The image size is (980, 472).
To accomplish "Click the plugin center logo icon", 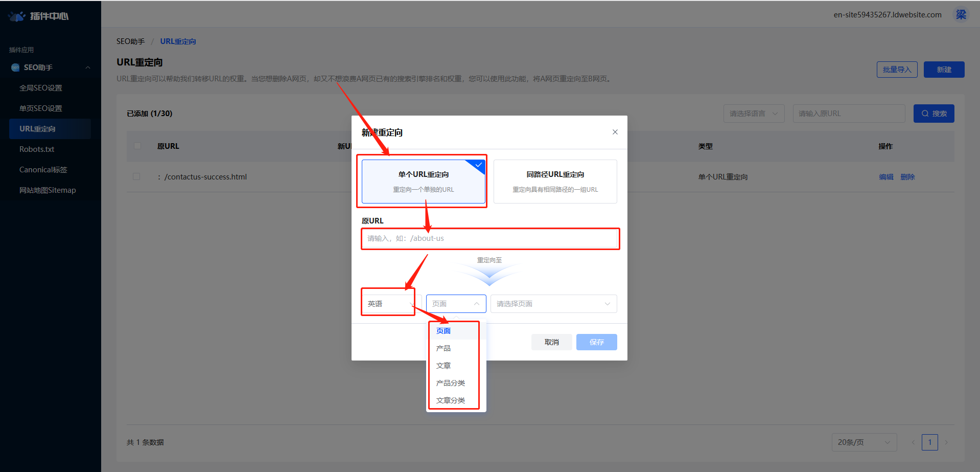I will click(16, 16).
